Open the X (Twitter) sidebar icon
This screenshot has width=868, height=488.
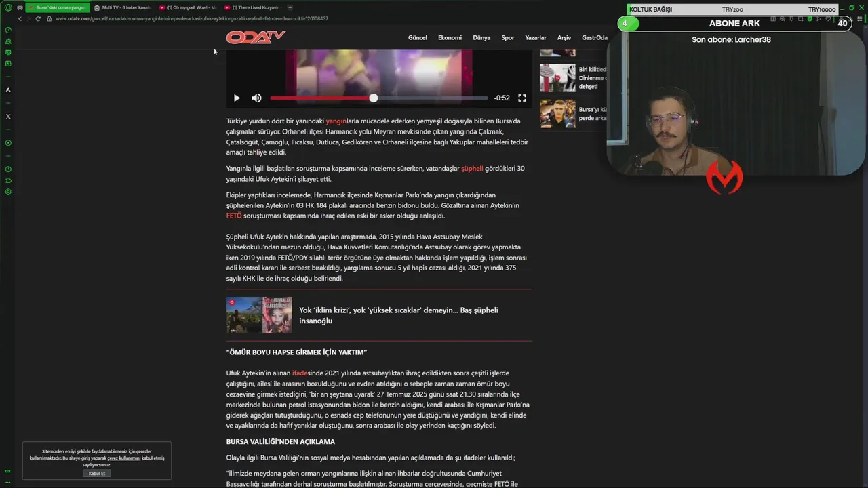pyautogui.click(x=8, y=117)
